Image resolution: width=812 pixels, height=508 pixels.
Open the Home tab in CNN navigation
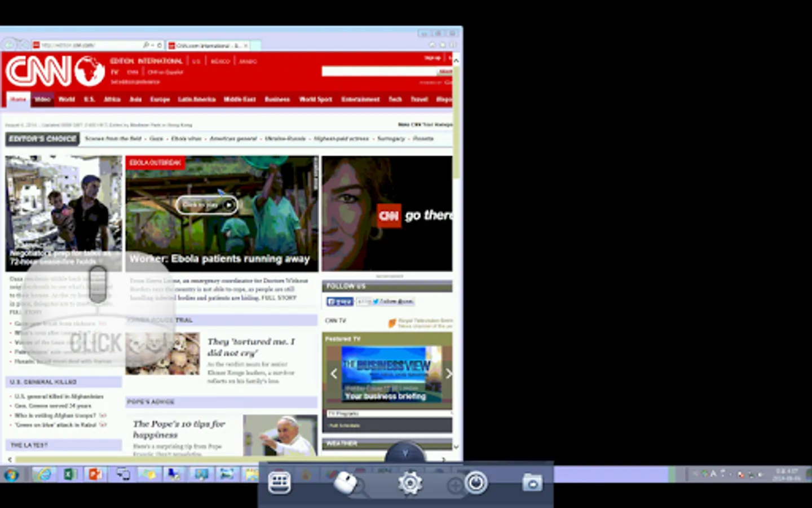click(x=18, y=99)
